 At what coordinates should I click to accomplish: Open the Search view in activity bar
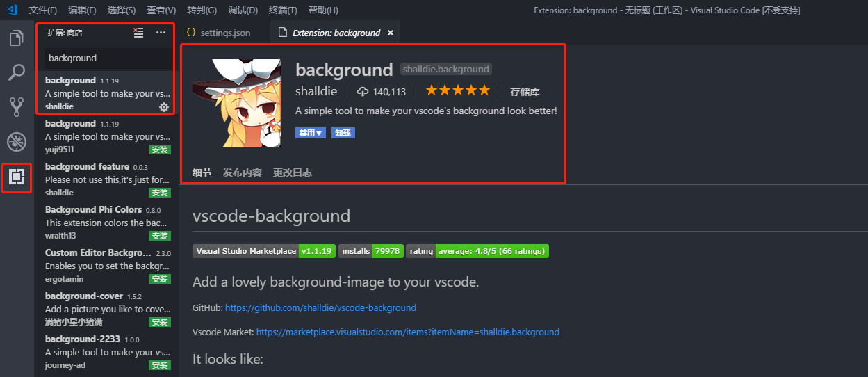(x=17, y=72)
